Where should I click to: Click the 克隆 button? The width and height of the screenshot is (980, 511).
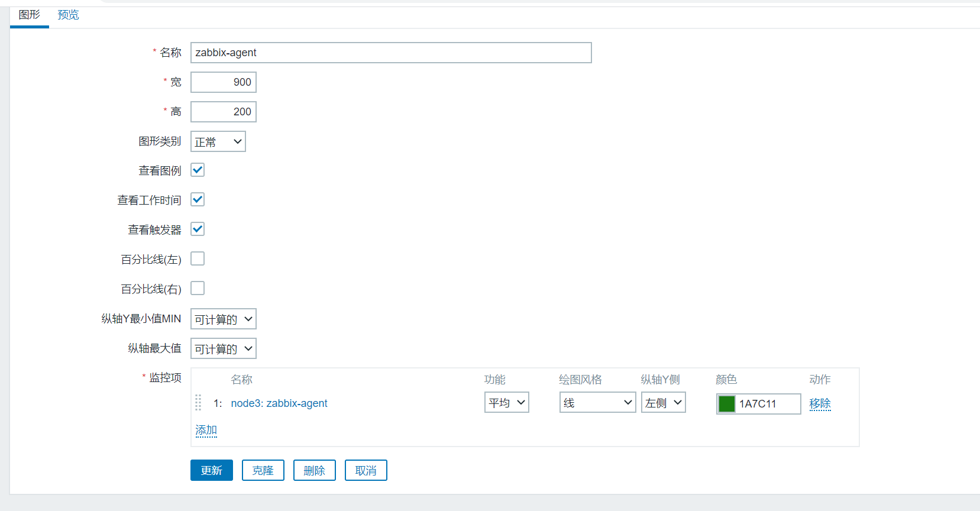[x=263, y=470]
